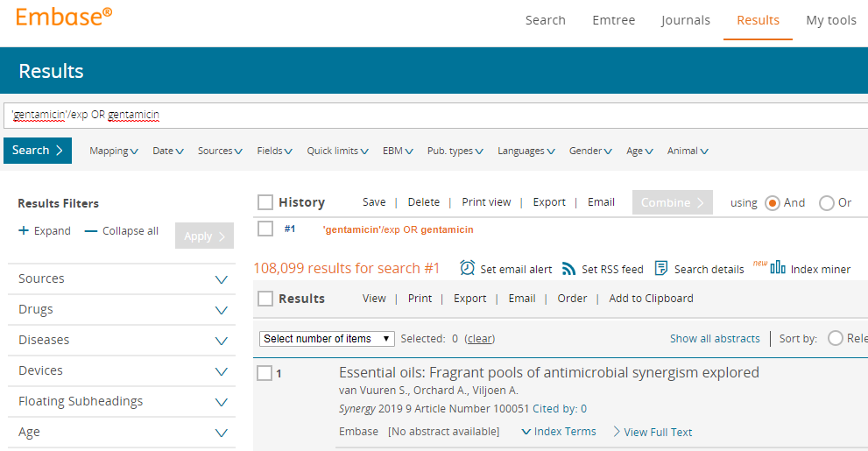Go to the Journals tab
This screenshot has height=451, width=868.
(685, 20)
